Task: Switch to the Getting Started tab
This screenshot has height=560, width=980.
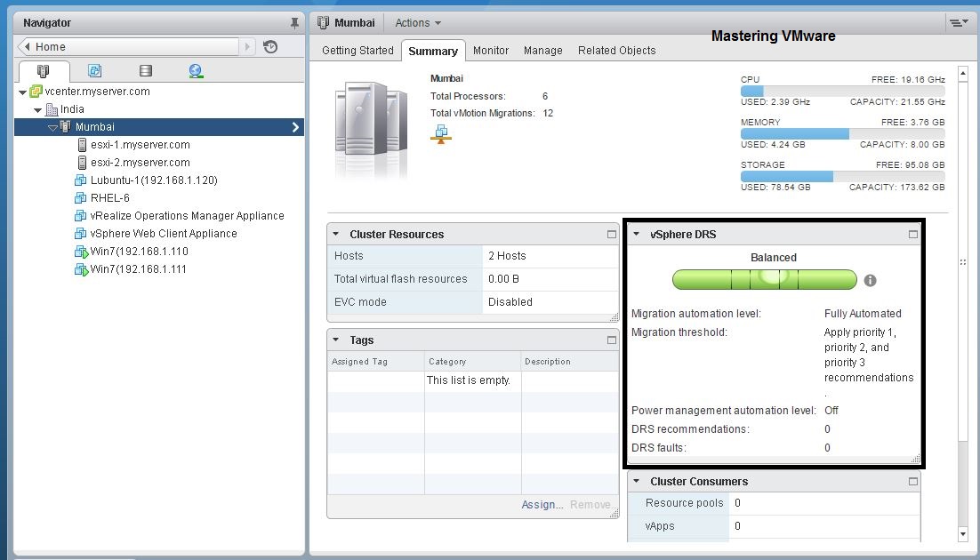Action: [x=357, y=51]
